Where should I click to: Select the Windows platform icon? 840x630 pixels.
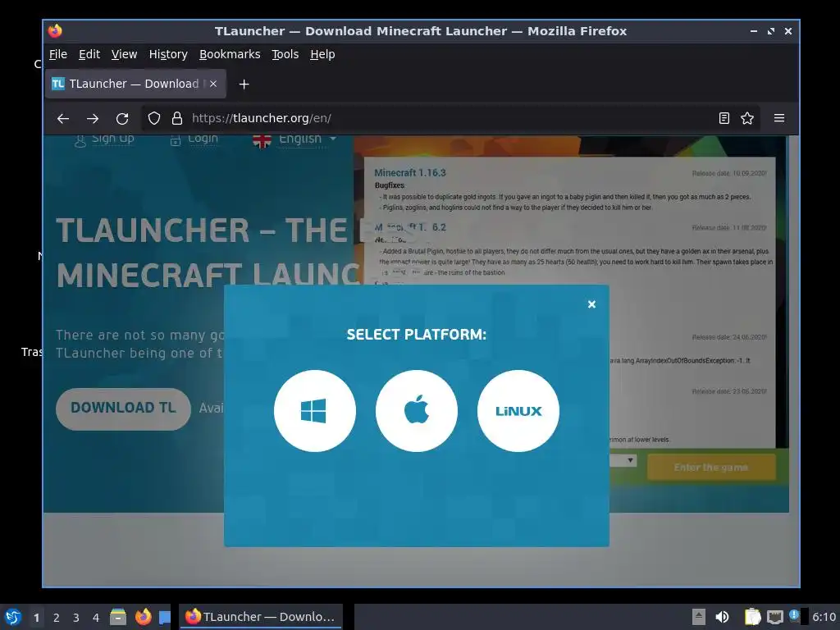pyautogui.click(x=314, y=411)
